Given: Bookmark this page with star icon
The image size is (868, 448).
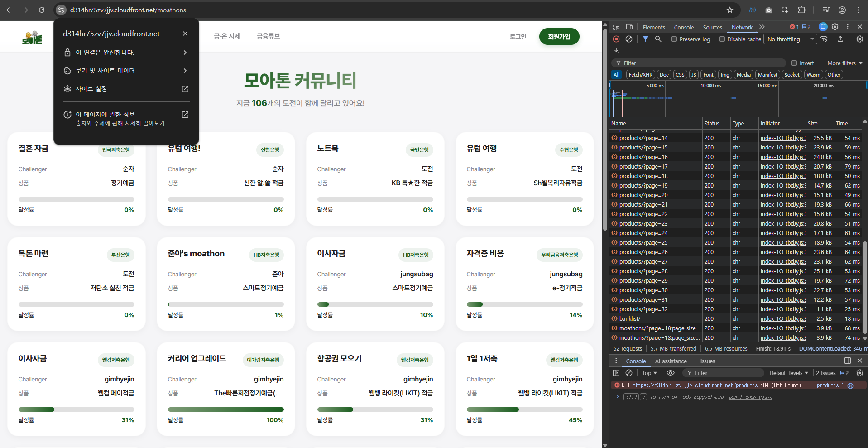Looking at the screenshot, I should pos(730,10).
